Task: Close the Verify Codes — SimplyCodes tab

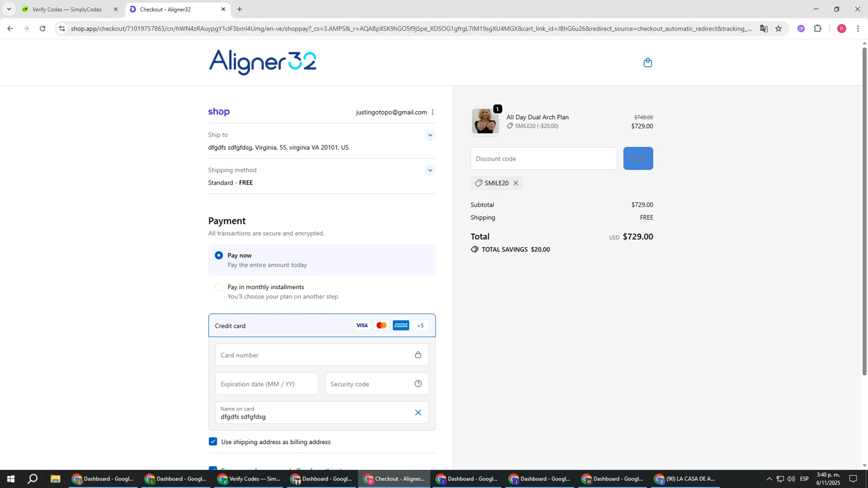Action: tap(116, 9)
